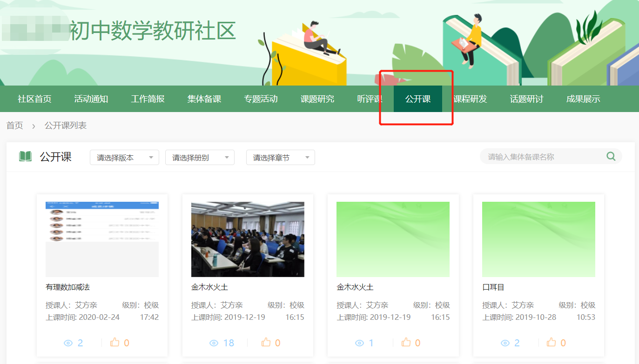The height and width of the screenshot is (364, 639).
Task: Click thumbs-up icon on 有理数加减法 card
Action: (x=115, y=343)
